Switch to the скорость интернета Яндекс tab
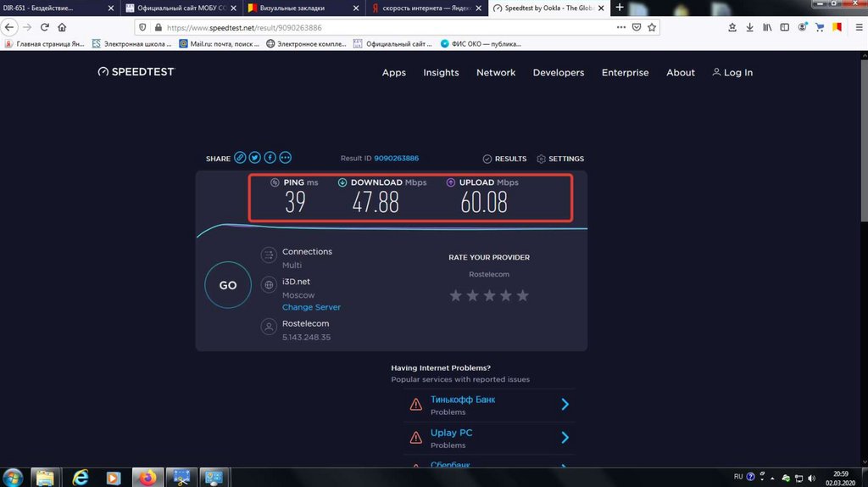 (426, 8)
